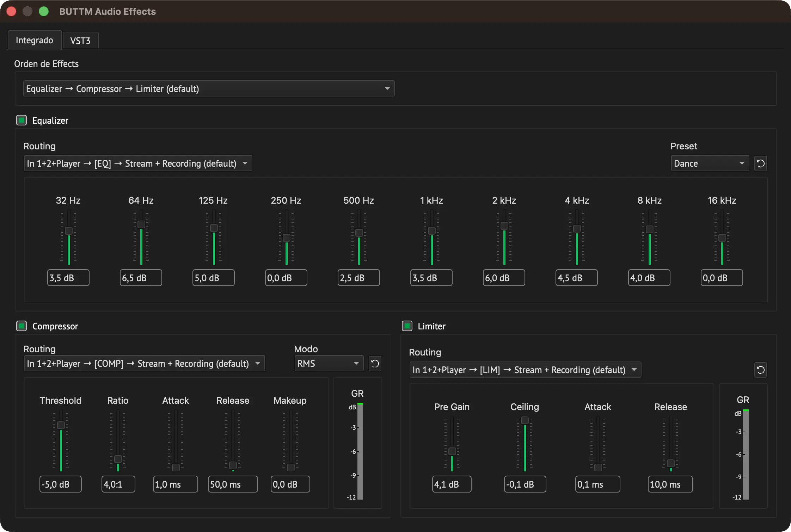The width and height of the screenshot is (791, 532).
Task: Toggle the Compressor checkbox
Action: tap(22, 326)
